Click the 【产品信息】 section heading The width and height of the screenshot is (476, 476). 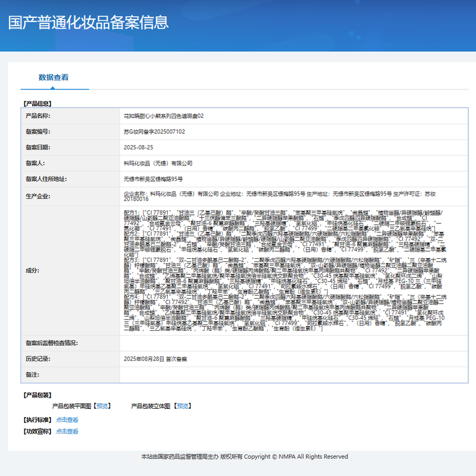(x=36, y=104)
